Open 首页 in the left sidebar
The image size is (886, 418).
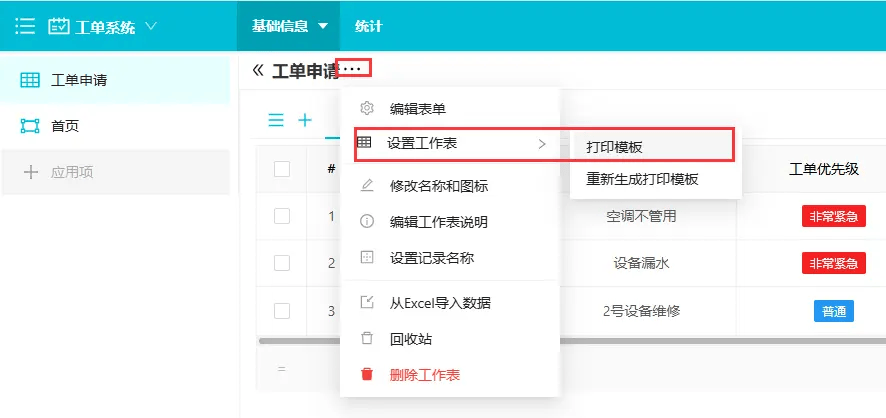coord(65,126)
